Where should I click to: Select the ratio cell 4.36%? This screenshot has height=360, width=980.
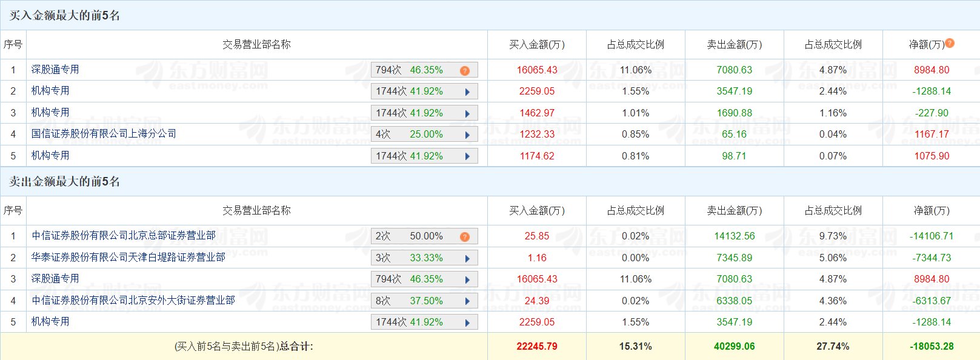point(833,301)
